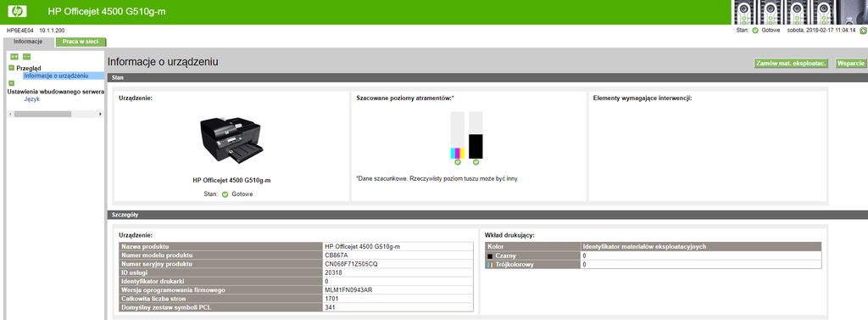Collapse all navigation tree sections
Screen dimensions: 868x320
point(26,57)
